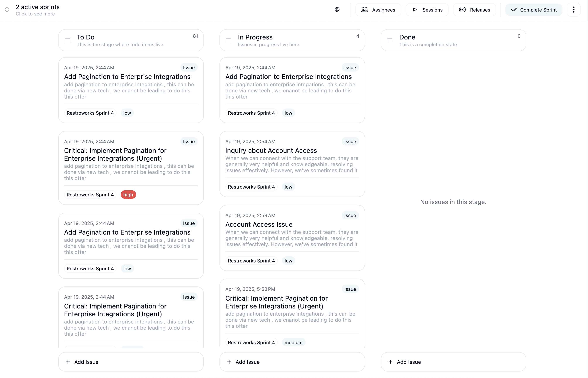Add Issue to the In Progress column
Viewport: 588px width, 378px height.
292,362
